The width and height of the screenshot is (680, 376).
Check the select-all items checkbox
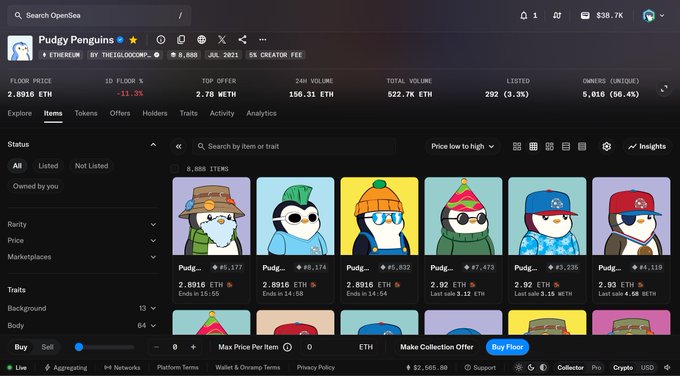[175, 169]
